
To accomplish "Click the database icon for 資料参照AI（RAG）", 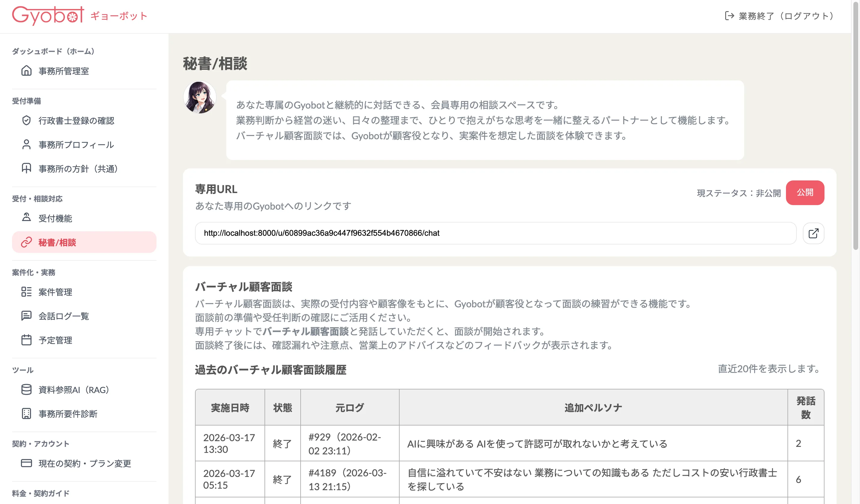I will [x=26, y=389].
